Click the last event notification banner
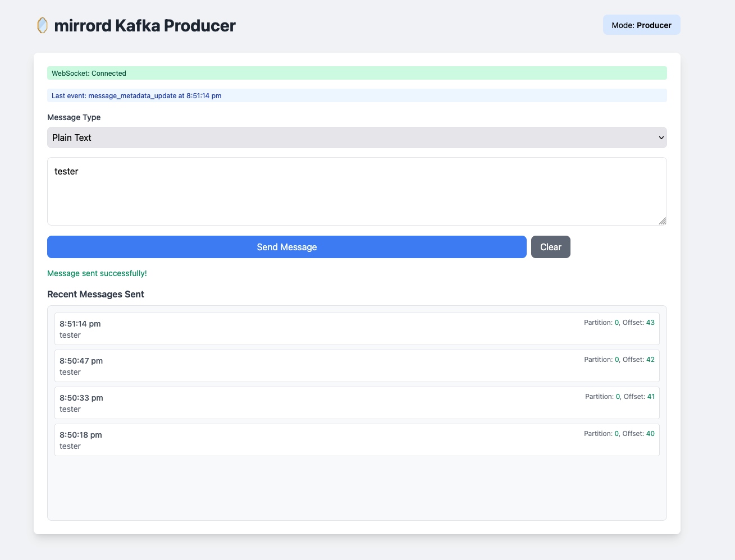735x560 pixels. pyautogui.click(x=357, y=95)
